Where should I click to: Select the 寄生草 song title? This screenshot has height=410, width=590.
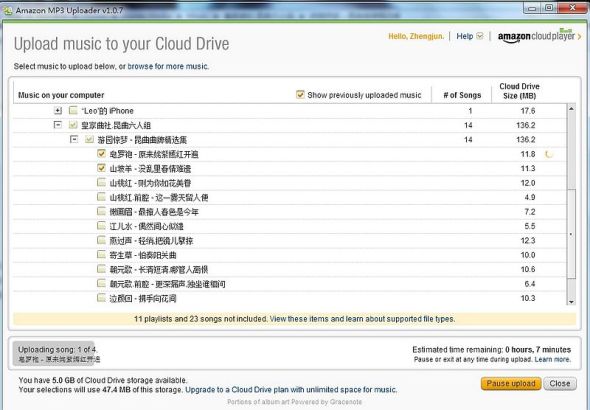[x=143, y=255]
